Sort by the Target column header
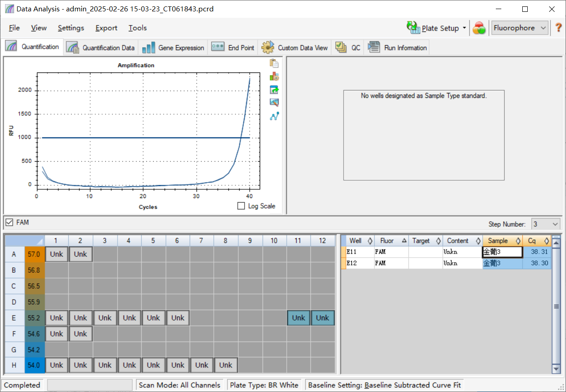The image size is (566, 392). click(x=426, y=241)
